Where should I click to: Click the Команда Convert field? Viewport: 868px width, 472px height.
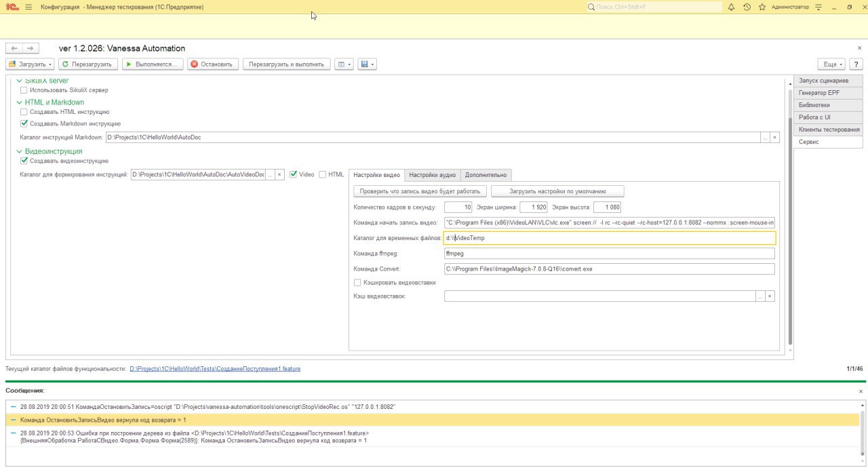[609, 269]
